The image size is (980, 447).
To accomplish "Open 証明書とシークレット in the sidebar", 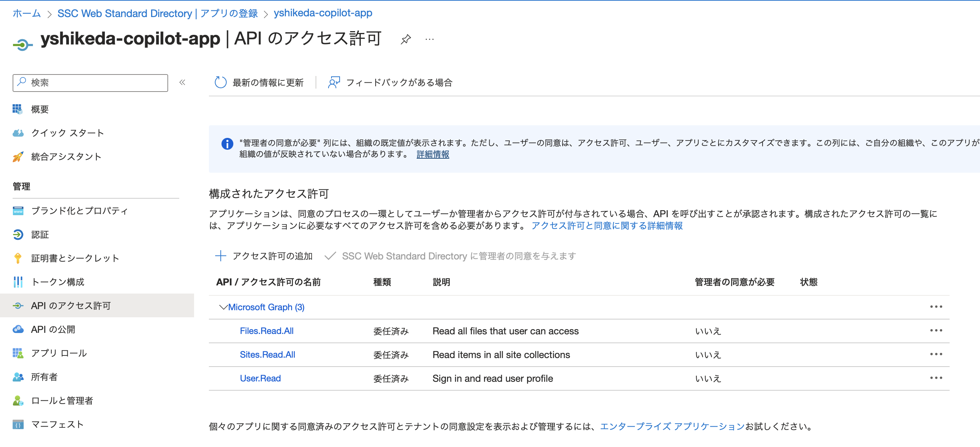I will (x=74, y=258).
